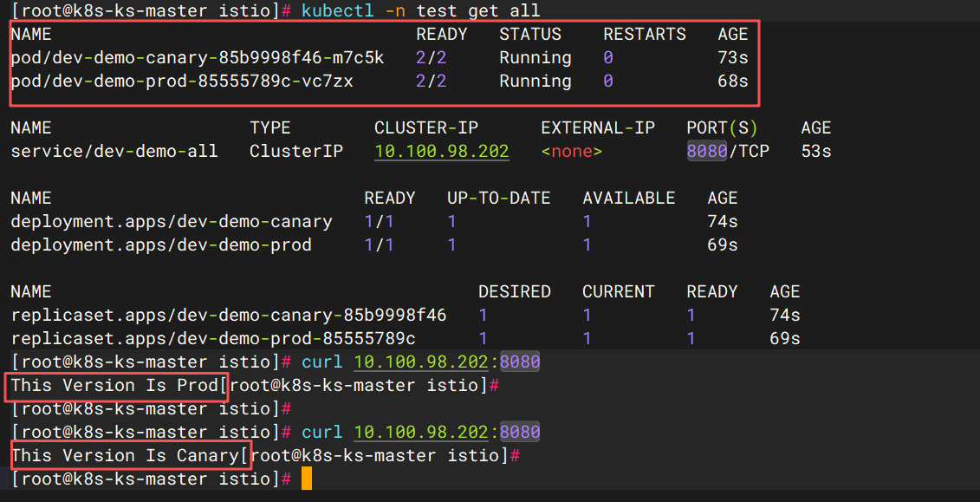980x502 pixels.
Task: Click the underlined cluster IP in the service row
Action: tap(441, 152)
